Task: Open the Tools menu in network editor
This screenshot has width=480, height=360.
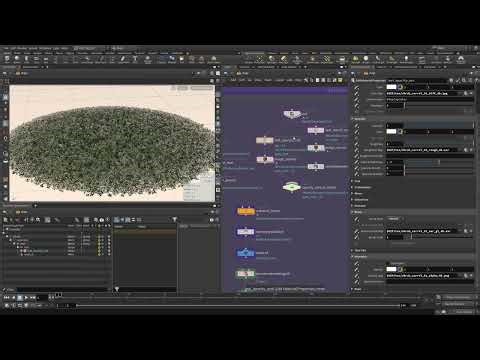Action: (x=268, y=80)
